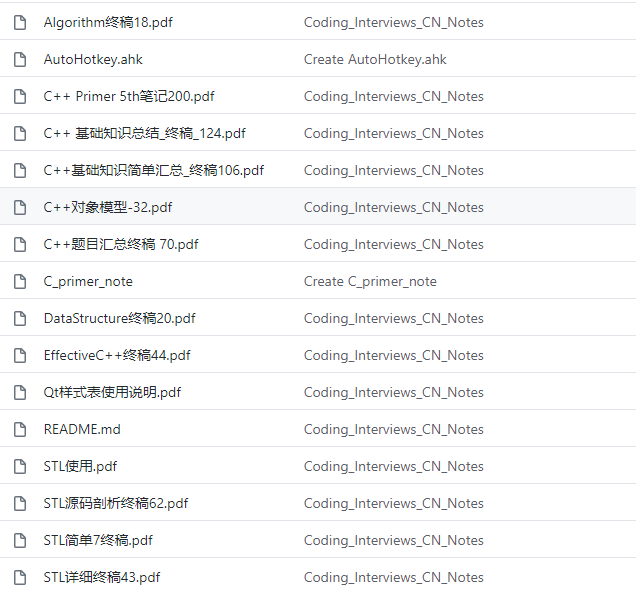This screenshot has width=636, height=590.
Task: Open STL简单7终稿.pdf
Action: [98, 540]
